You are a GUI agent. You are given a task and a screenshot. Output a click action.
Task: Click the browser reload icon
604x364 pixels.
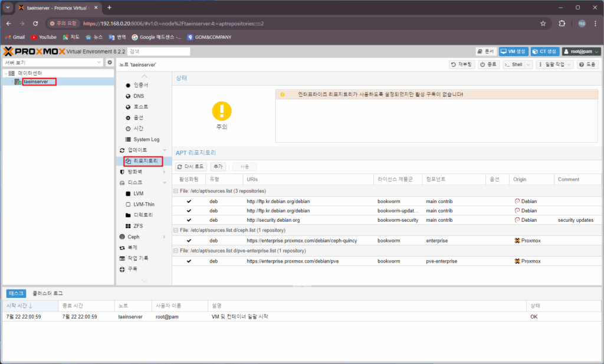click(35, 24)
